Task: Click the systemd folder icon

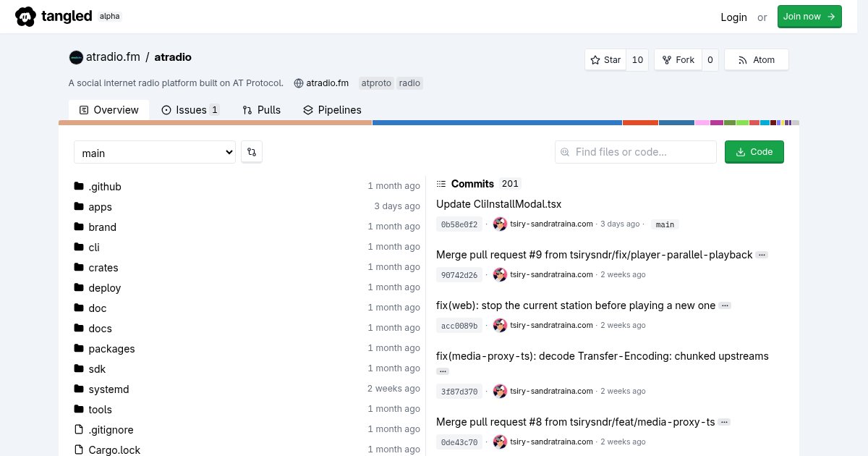Action: 79,389
